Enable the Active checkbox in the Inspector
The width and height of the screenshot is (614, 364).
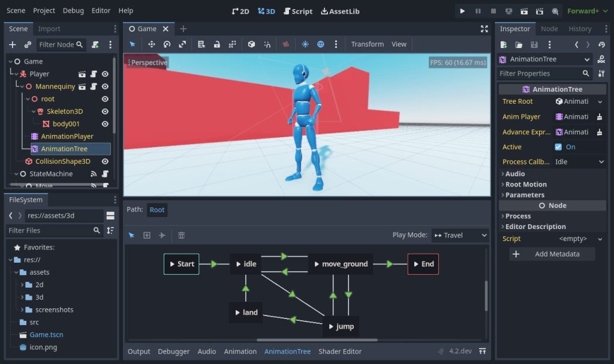pos(560,146)
